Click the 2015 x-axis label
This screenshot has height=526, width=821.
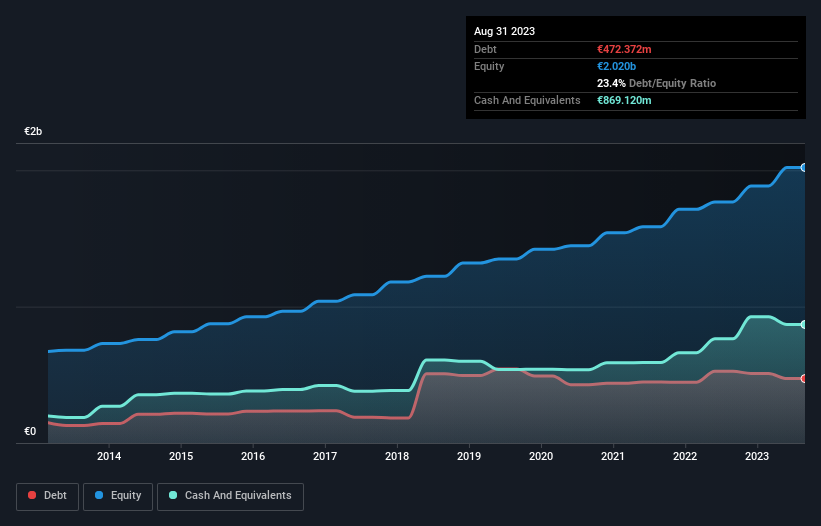[181, 456]
